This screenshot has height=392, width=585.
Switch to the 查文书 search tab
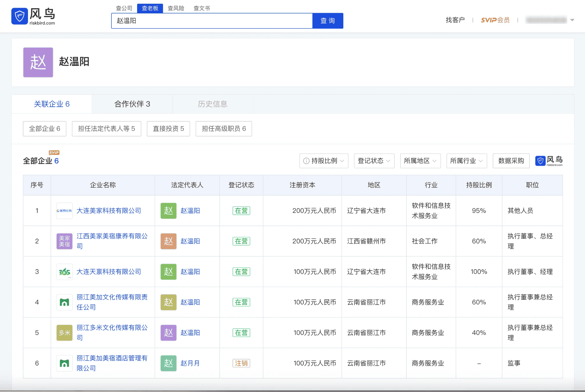[x=202, y=8]
